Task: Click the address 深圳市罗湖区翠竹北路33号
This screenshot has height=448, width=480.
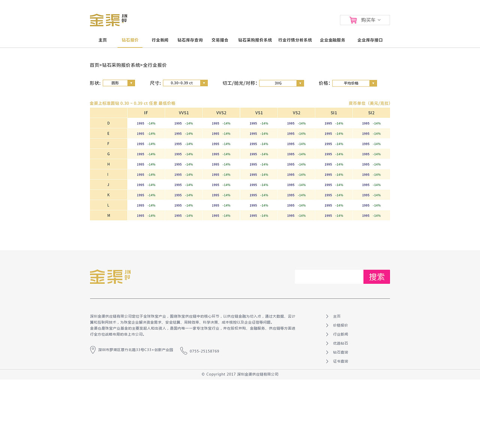Action: tap(136, 350)
